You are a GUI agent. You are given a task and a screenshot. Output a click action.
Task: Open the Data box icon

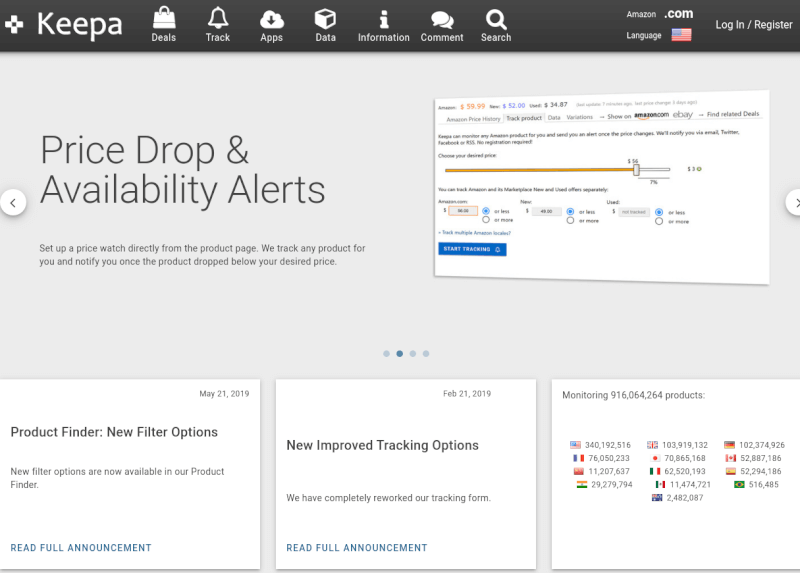325,19
